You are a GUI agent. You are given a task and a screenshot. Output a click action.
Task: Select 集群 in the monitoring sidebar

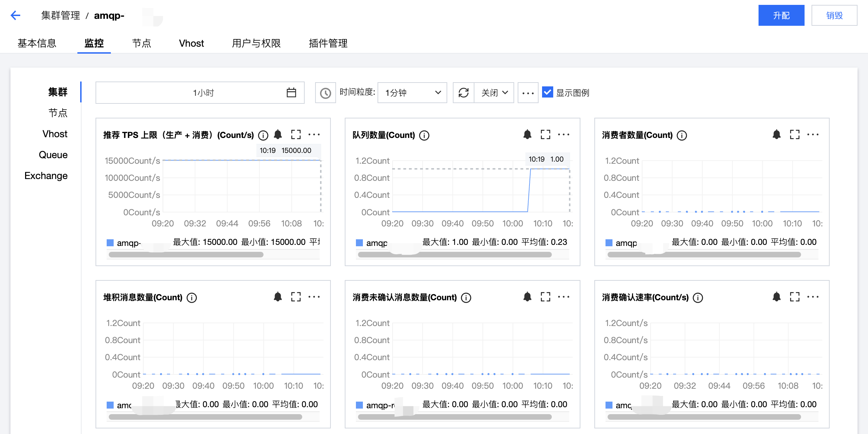click(58, 92)
